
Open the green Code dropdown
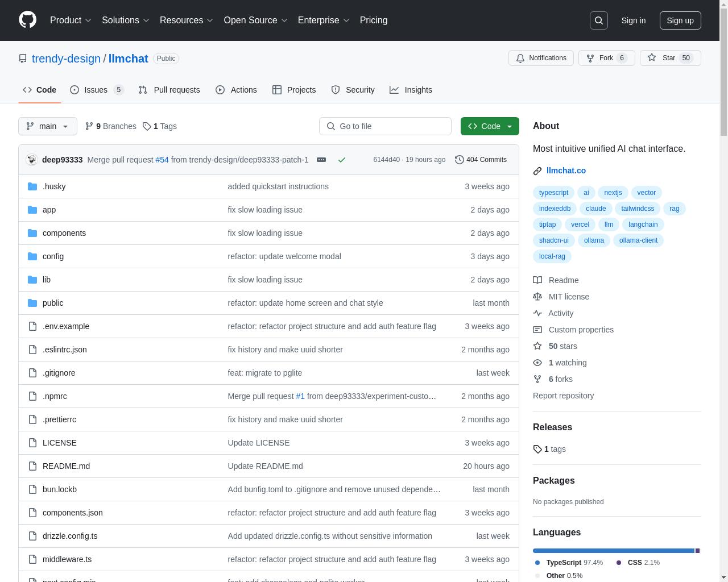(x=490, y=126)
